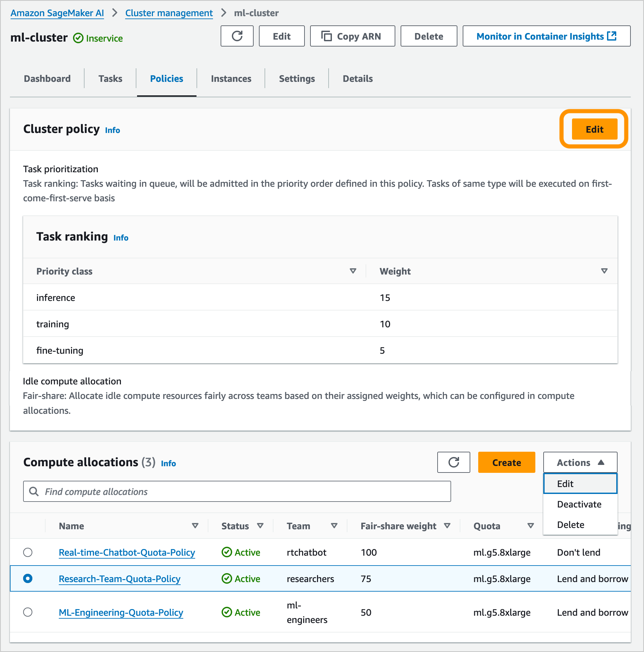Open Monitor in Container Insights link
The height and width of the screenshot is (652, 644).
546,36
